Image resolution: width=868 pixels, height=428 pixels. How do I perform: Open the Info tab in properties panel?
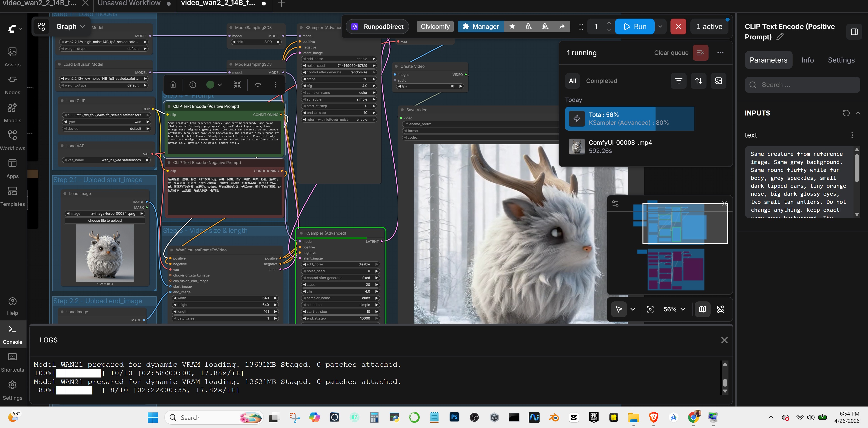click(x=807, y=60)
